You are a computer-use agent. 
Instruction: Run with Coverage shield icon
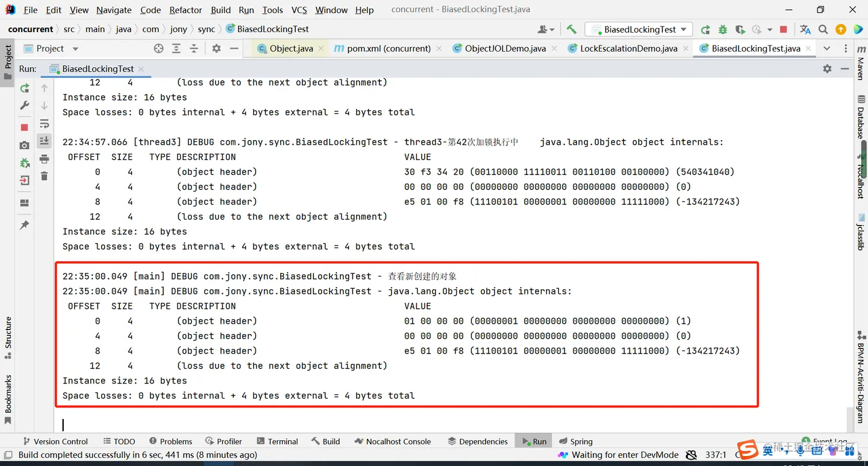(x=740, y=29)
